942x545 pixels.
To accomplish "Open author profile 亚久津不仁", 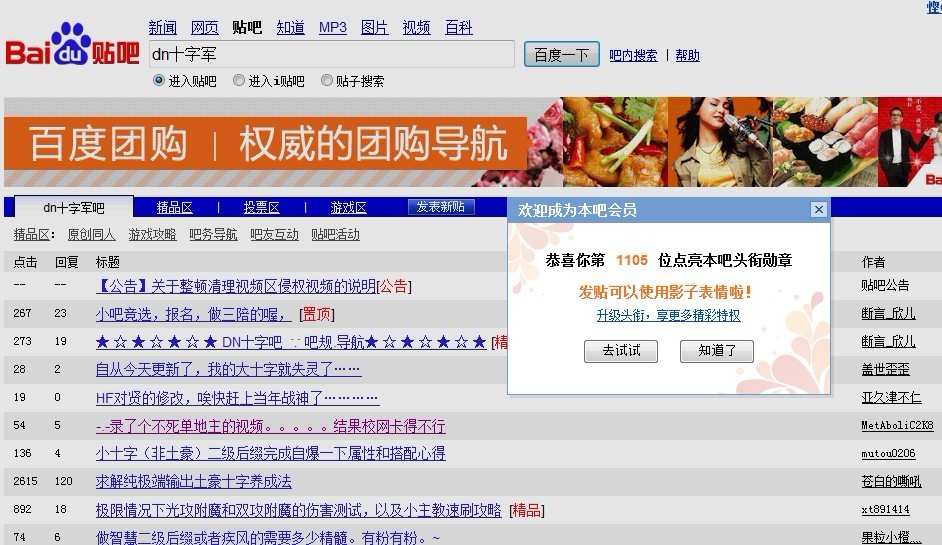I will click(x=891, y=398).
